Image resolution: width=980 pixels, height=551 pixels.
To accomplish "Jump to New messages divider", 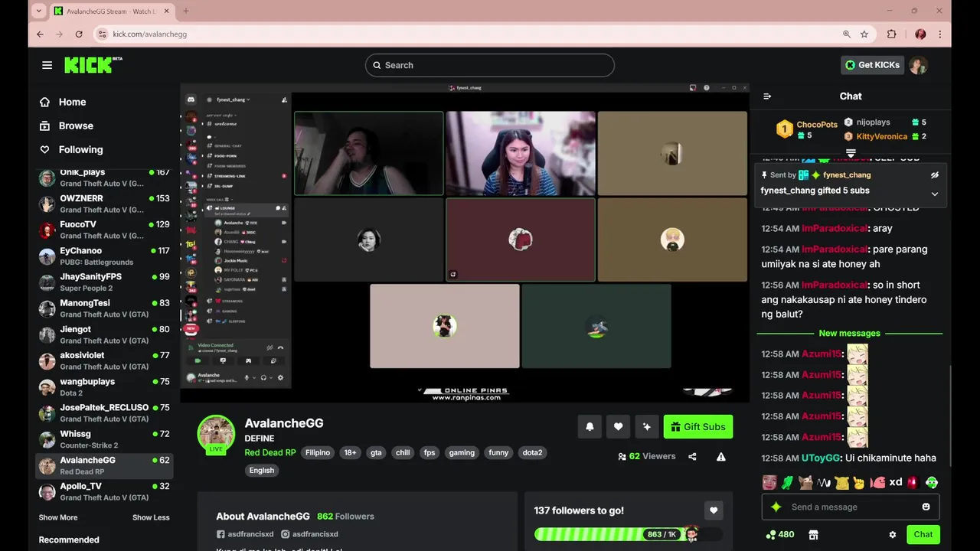I will pyautogui.click(x=850, y=333).
